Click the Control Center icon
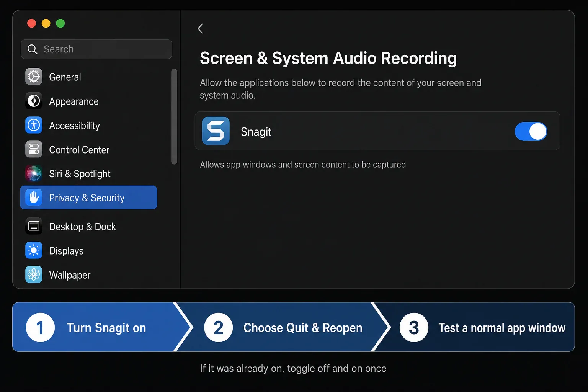This screenshot has height=392, width=588. [34, 149]
